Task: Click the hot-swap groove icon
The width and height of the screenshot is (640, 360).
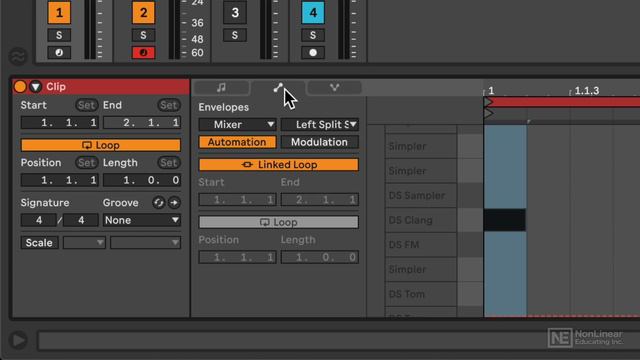Action: click(158, 202)
